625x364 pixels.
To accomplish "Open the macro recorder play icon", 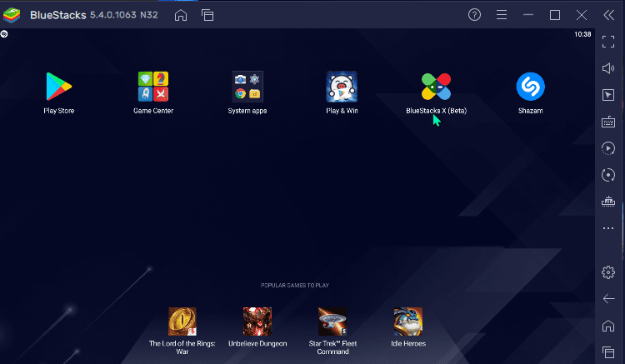I will click(x=607, y=148).
